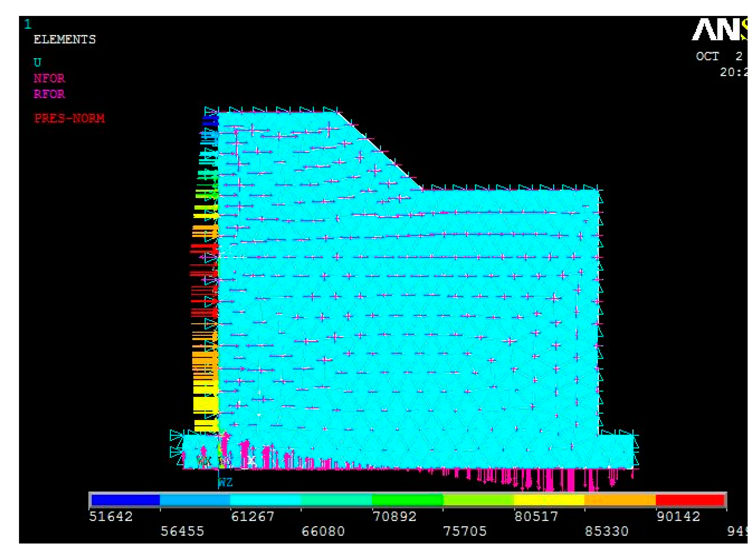756x555 pixels.
Task: Select the U displacement legend symbol
Action: pos(38,62)
